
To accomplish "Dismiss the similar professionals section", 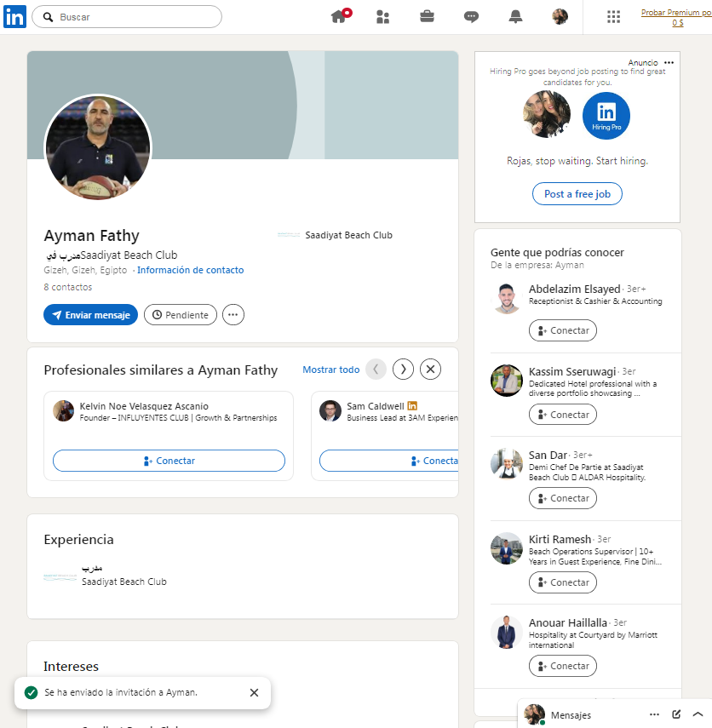I will pyautogui.click(x=431, y=370).
